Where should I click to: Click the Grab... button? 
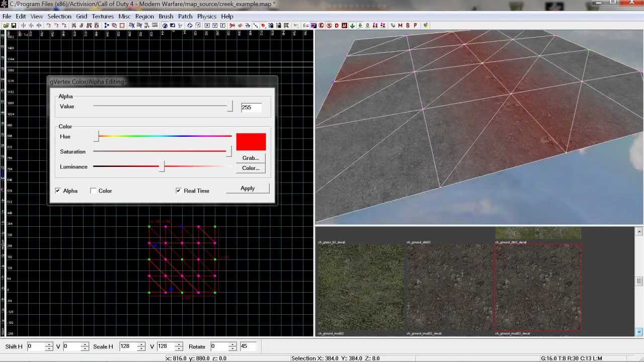(251, 158)
